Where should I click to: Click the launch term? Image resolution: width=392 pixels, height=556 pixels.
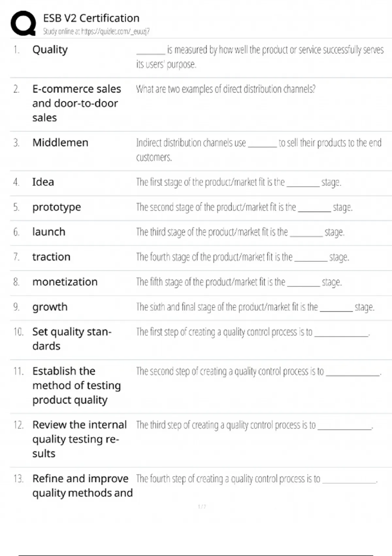49,232
